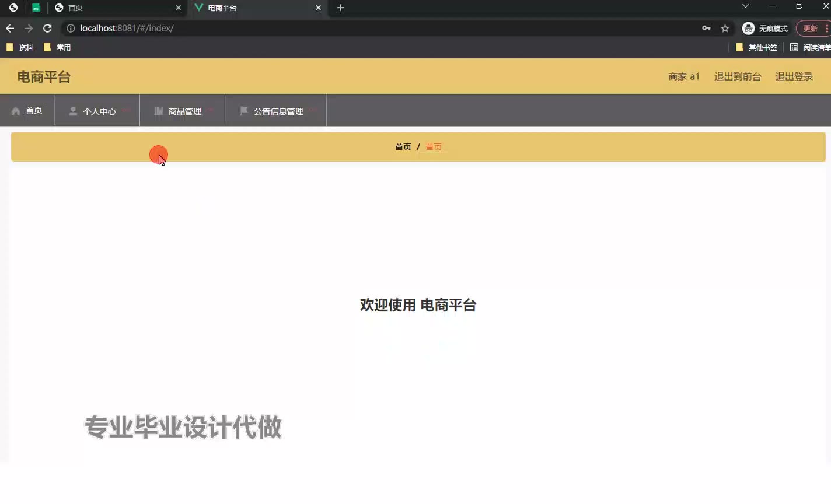Open the tab search chevron dropdown
Screen dimensions: 831x504
click(x=745, y=6)
